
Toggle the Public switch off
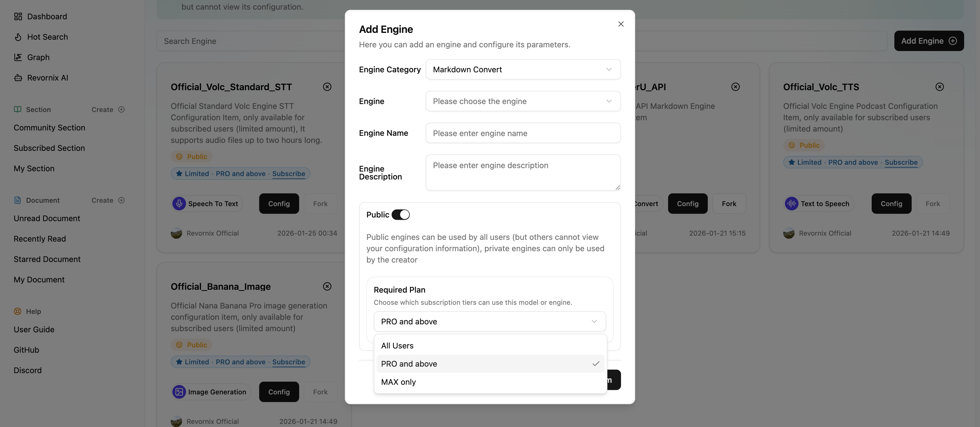coord(400,215)
